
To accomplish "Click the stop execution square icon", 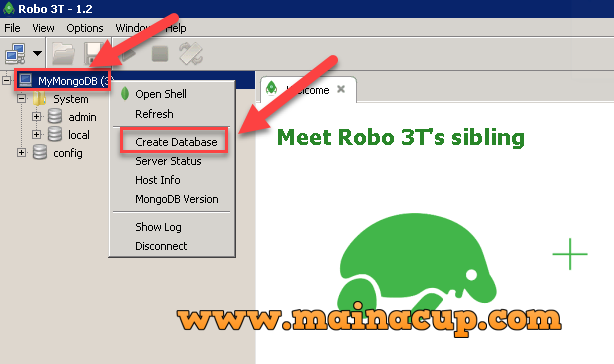I will pyautogui.click(x=160, y=54).
